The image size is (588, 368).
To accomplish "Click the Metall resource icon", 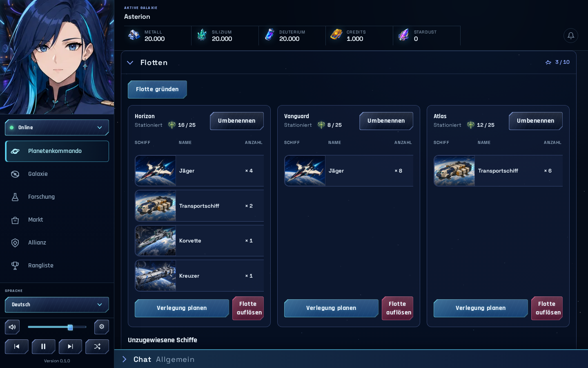I will (x=134, y=35).
